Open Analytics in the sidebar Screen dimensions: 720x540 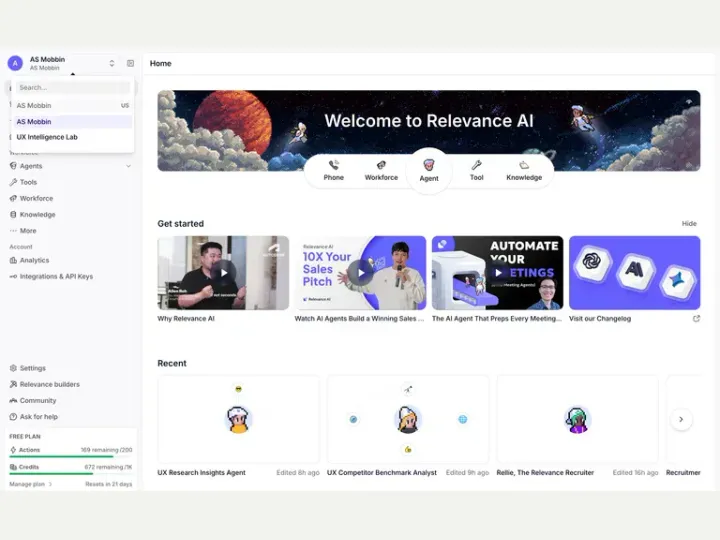pos(34,260)
